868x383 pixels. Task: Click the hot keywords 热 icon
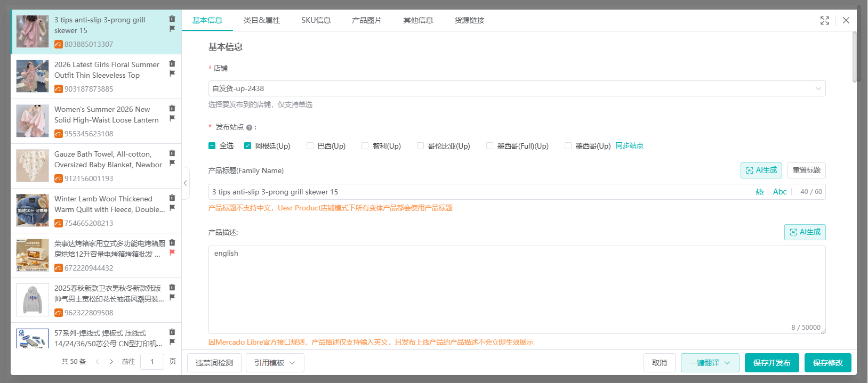click(x=760, y=192)
